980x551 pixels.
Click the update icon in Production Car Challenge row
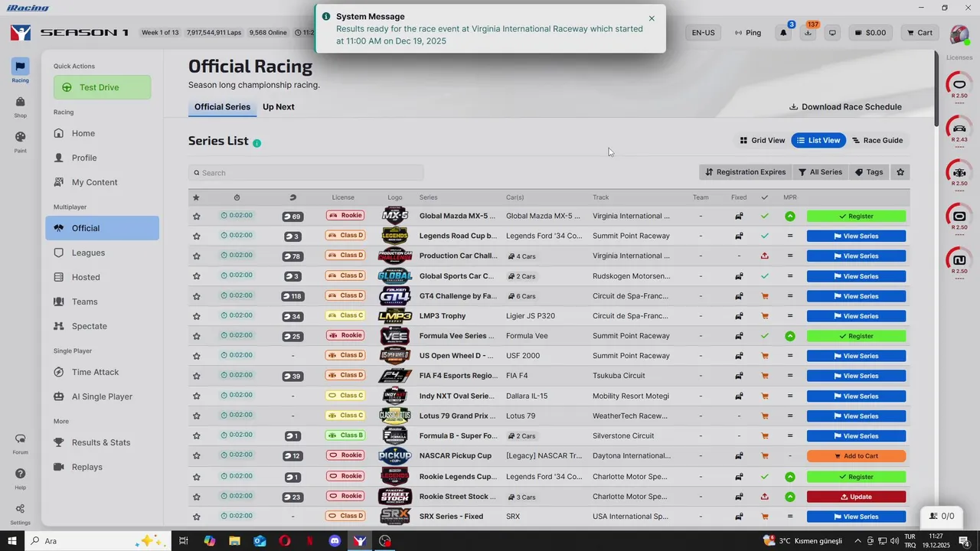[x=764, y=256]
